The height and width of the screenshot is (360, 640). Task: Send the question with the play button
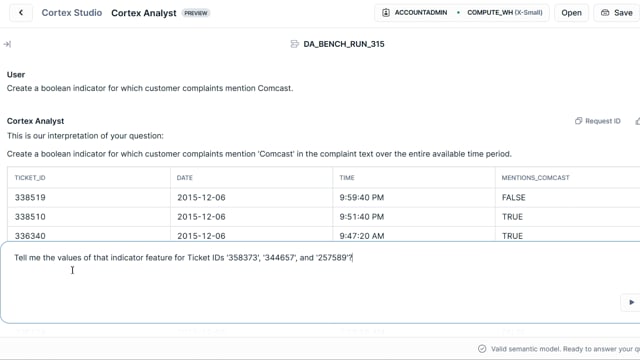coord(631,302)
